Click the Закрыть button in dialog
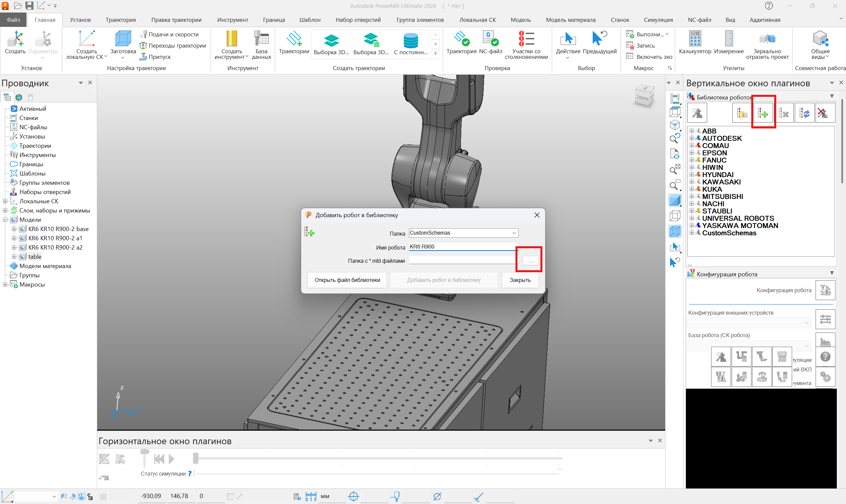 pos(520,280)
